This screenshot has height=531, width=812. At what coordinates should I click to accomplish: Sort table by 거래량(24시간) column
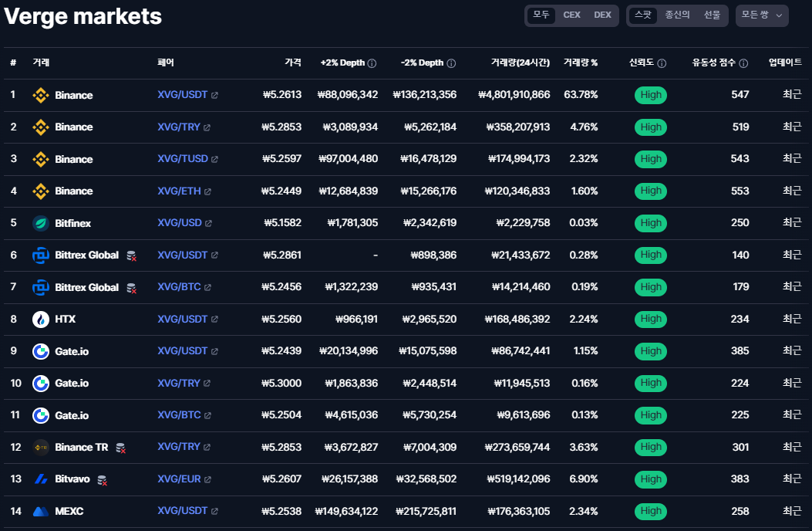tap(521, 63)
